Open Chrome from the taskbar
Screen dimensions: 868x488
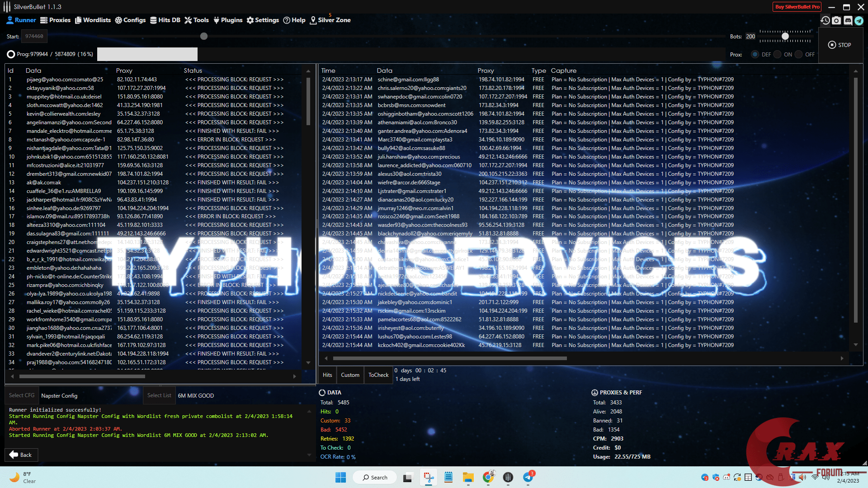click(488, 477)
